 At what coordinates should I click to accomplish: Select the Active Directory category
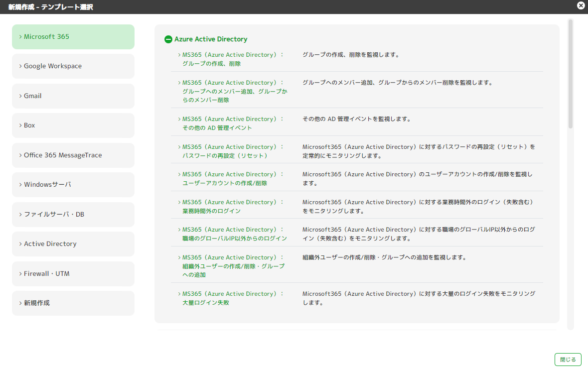pos(73,244)
